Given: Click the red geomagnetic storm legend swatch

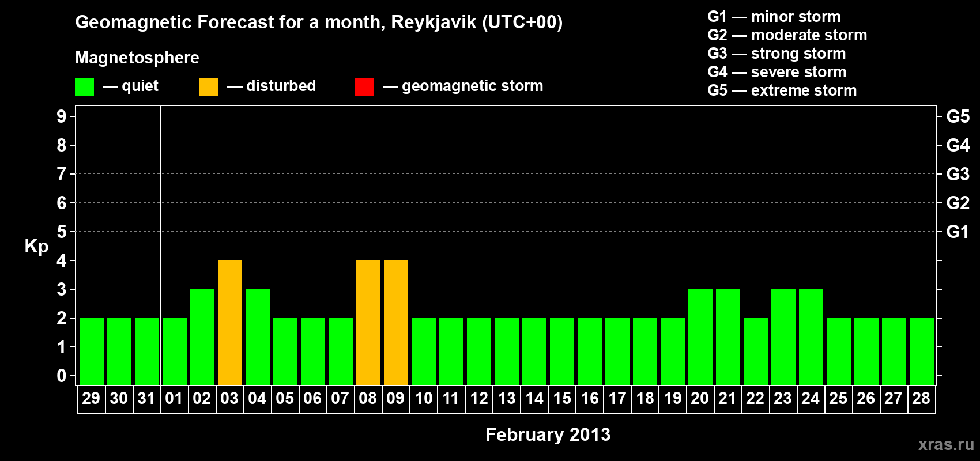Looking at the screenshot, I should (x=365, y=87).
